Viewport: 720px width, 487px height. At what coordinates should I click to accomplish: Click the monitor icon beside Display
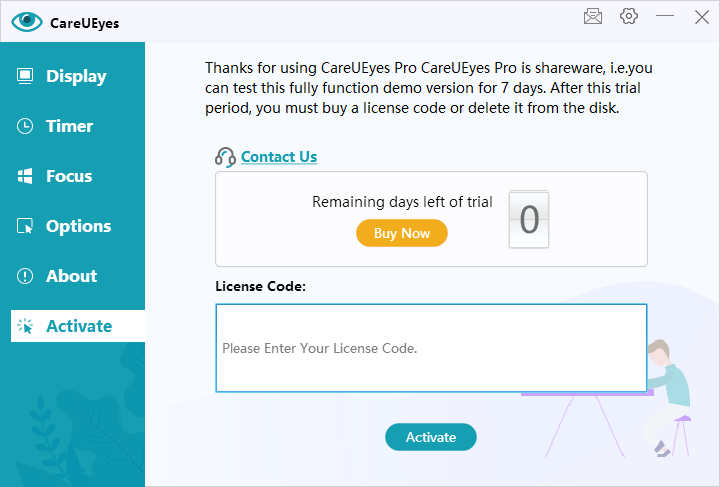25,76
